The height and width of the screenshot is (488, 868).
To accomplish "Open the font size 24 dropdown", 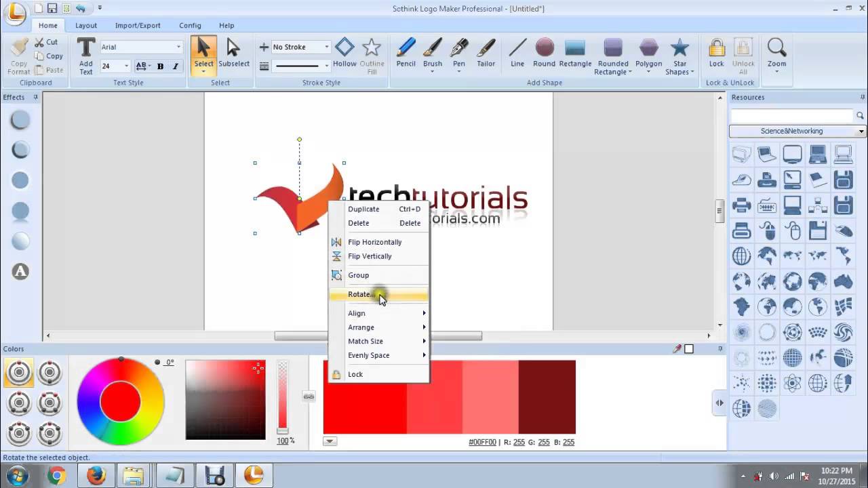I will (126, 66).
